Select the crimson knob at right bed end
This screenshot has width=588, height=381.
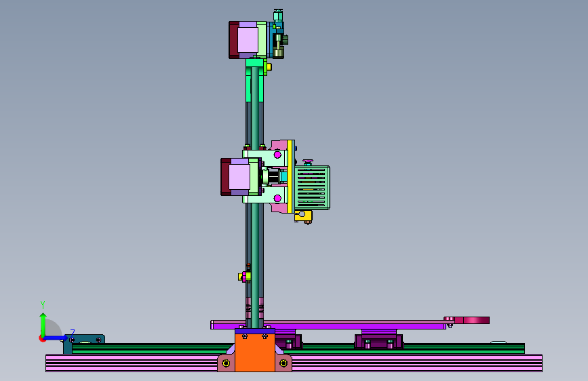coord(472,320)
